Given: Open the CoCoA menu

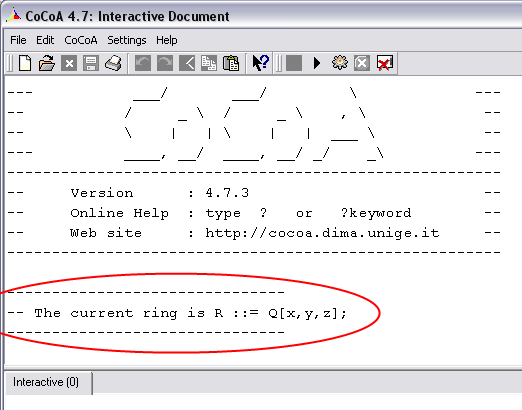Looking at the screenshot, I should [x=81, y=40].
